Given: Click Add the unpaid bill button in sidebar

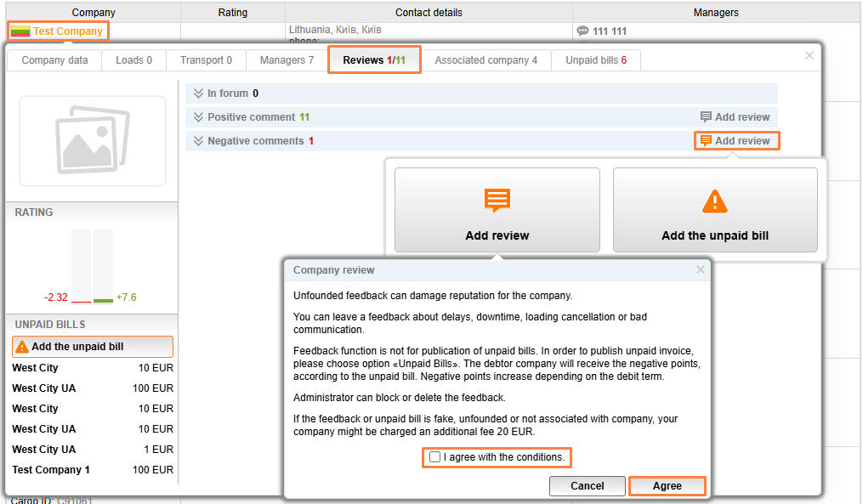Looking at the screenshot, I should point(93,347).
